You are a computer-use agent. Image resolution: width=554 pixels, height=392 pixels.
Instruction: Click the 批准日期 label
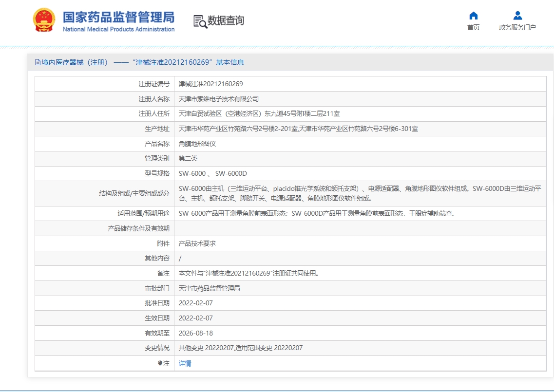coord(157,303)
